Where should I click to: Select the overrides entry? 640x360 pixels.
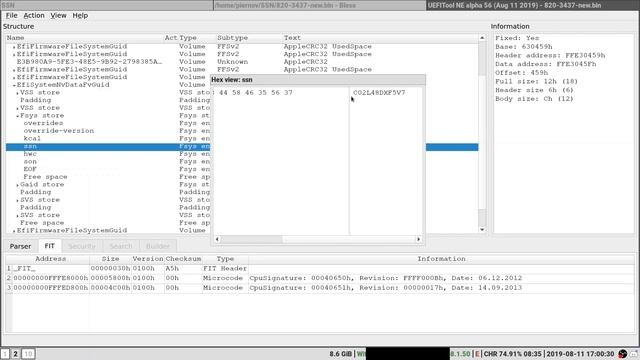coord(43,123)
